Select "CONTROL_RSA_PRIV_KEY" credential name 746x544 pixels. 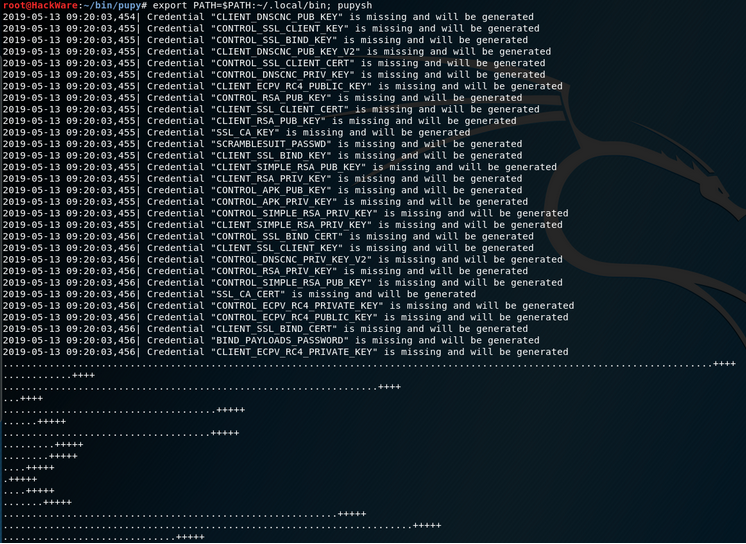(274, 271)
